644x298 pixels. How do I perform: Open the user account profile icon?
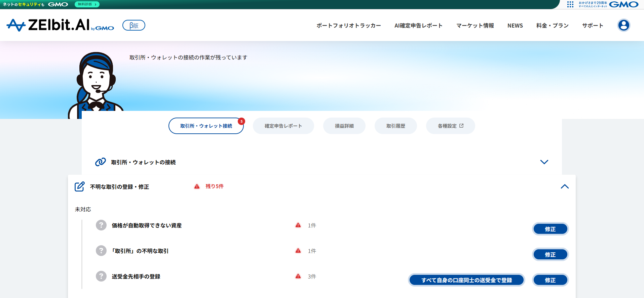click(x=623, y=25)
